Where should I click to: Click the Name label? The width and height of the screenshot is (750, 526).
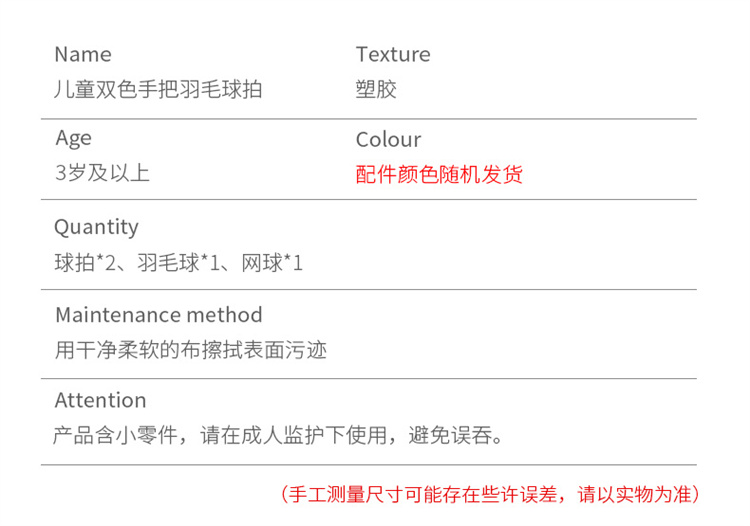click(83, 55)
